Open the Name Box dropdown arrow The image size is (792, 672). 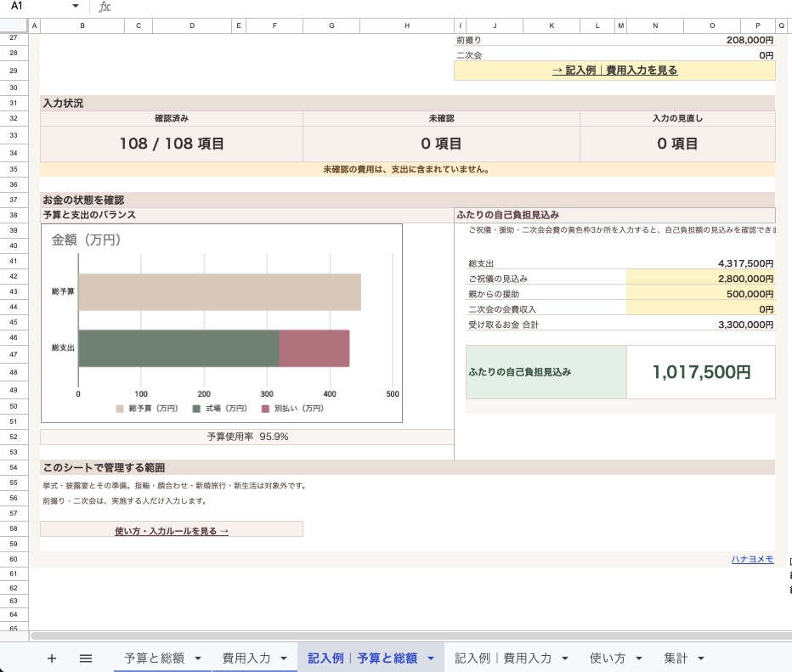tap(76, 6)
